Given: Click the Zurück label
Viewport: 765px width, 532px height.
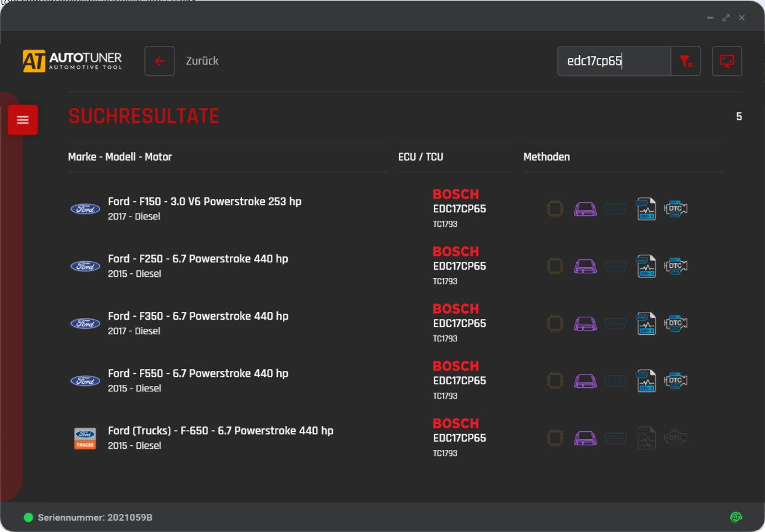Looking at the screenshot, I should tap(202, 61).
